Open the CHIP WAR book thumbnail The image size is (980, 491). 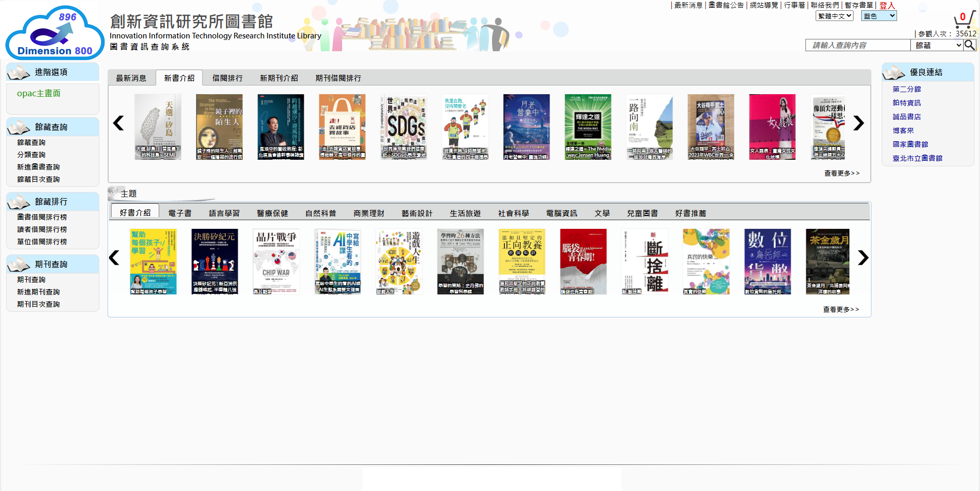[x=276, y=261]
